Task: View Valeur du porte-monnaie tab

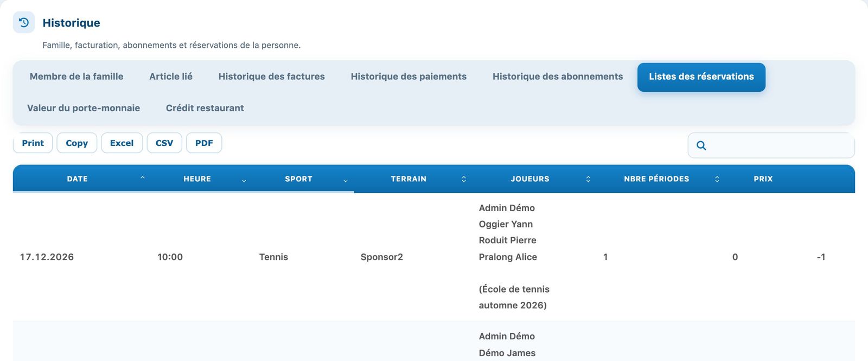Action: 84,108
